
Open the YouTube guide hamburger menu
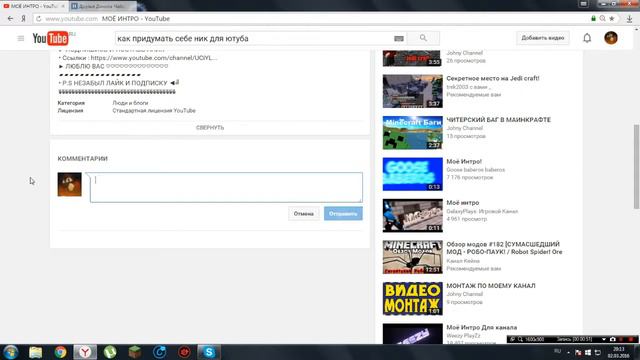21,38
